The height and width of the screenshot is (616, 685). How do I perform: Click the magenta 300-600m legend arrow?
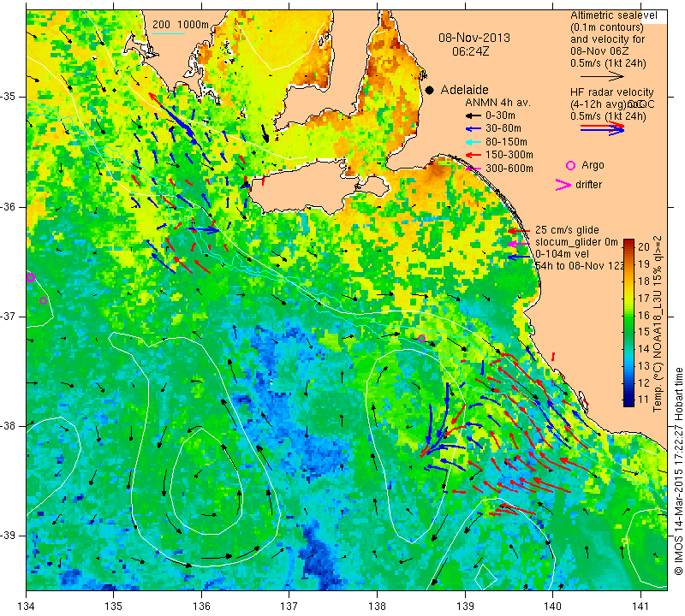click(x=474, y=169)
